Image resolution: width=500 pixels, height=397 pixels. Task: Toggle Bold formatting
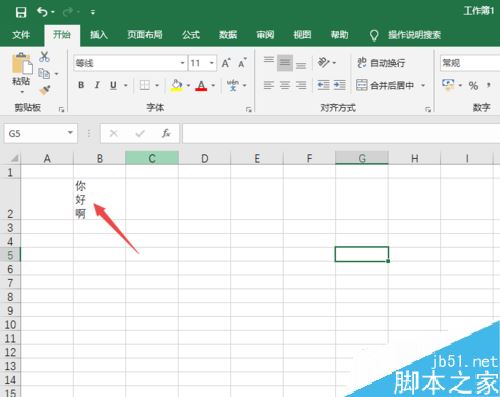tap(81, 85)
